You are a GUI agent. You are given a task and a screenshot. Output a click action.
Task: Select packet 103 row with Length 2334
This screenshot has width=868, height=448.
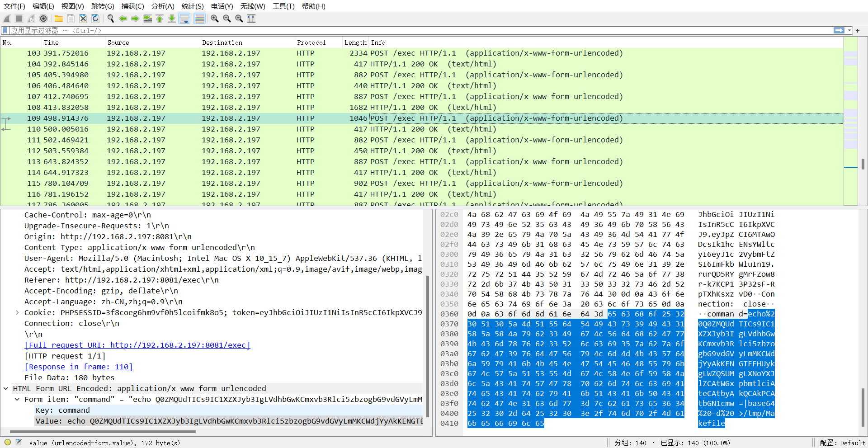click(421, 53)
